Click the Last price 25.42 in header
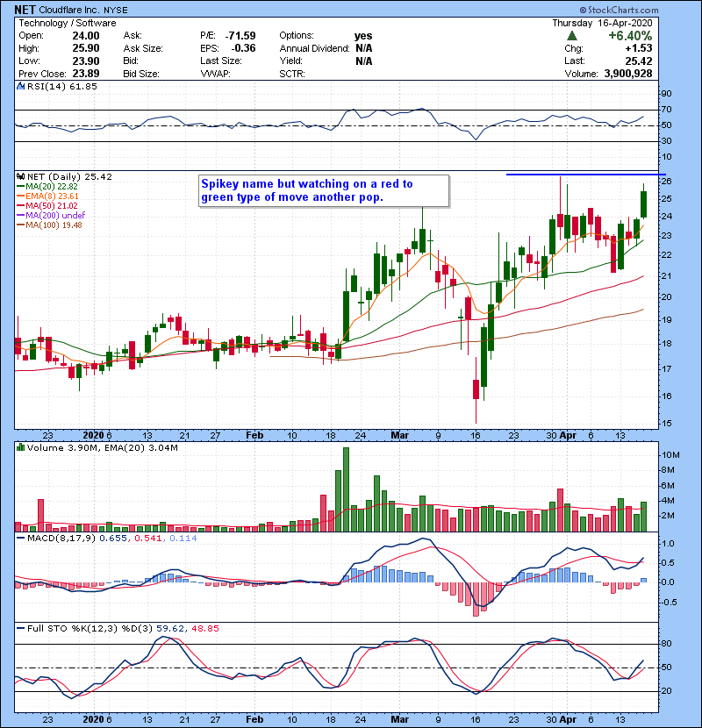 [x=638, y=61]
